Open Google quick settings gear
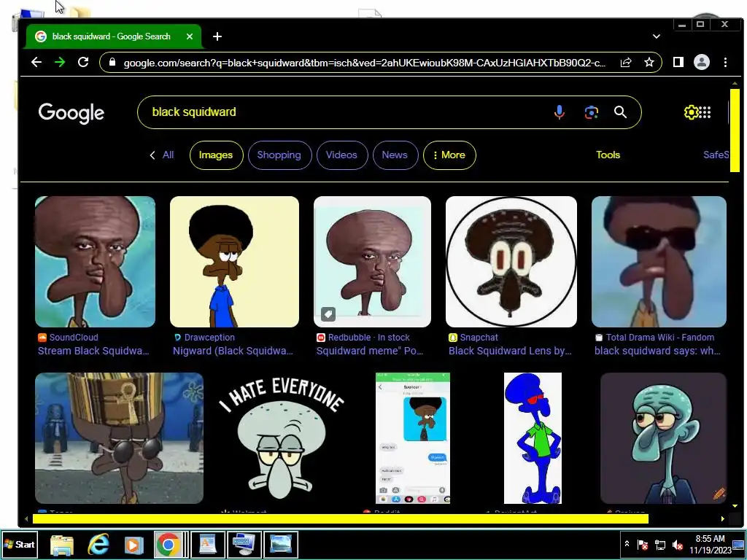The image size is (747, 560). click(x=690, y=112)
